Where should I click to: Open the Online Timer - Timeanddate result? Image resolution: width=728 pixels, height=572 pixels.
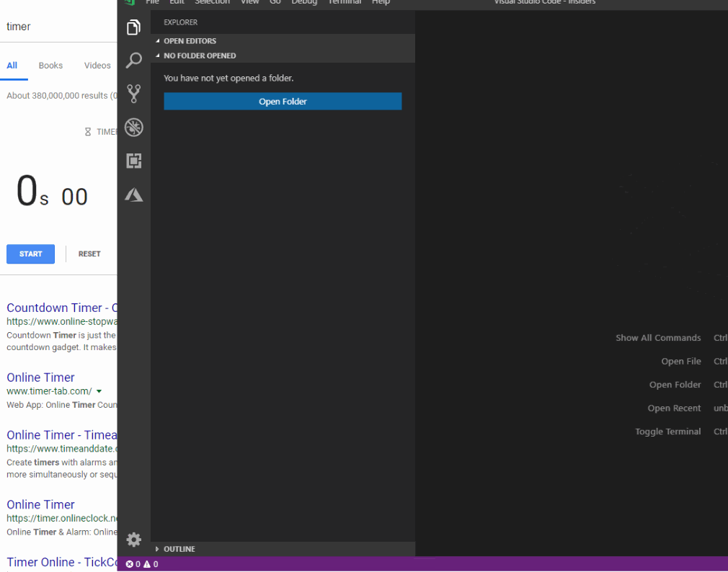click(x=62, y=434)
